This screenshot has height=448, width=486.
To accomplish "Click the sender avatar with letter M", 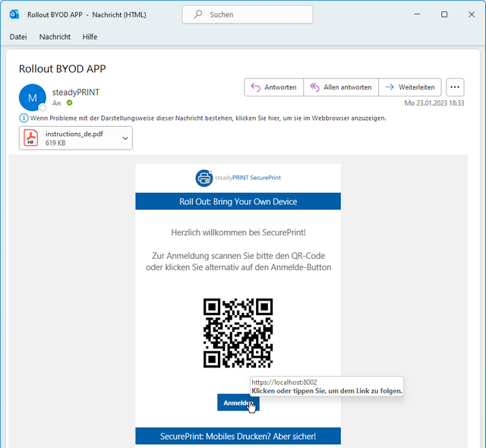I will [32, 98].
